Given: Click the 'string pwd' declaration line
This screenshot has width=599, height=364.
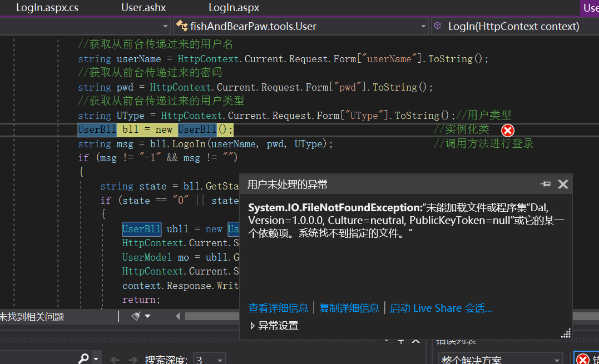Looking at the screenshot, I should tap(255, 87).
